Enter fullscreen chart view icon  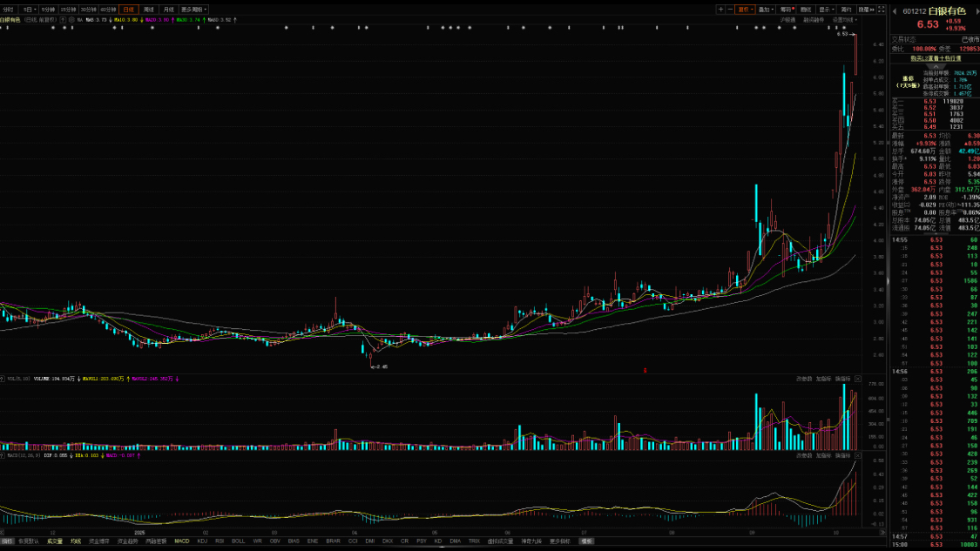point(882,10)
